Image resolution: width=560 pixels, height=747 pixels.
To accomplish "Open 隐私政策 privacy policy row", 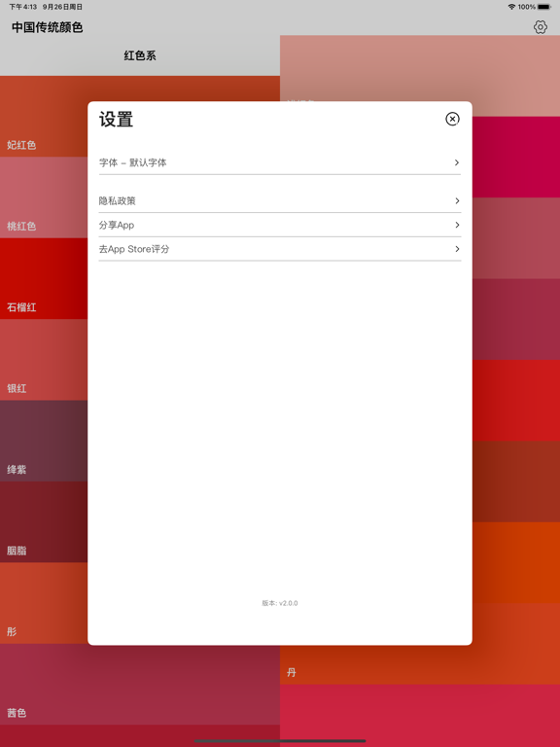I will point(280,201).
